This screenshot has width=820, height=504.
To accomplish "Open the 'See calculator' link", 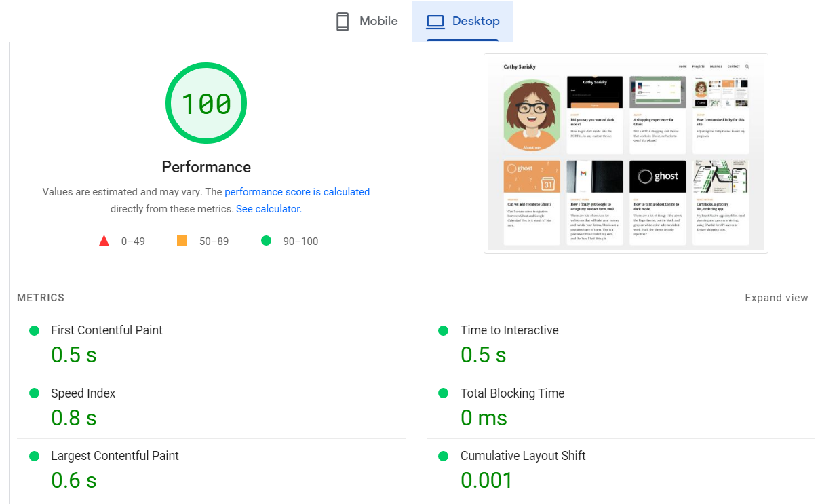I will point(268,209).
